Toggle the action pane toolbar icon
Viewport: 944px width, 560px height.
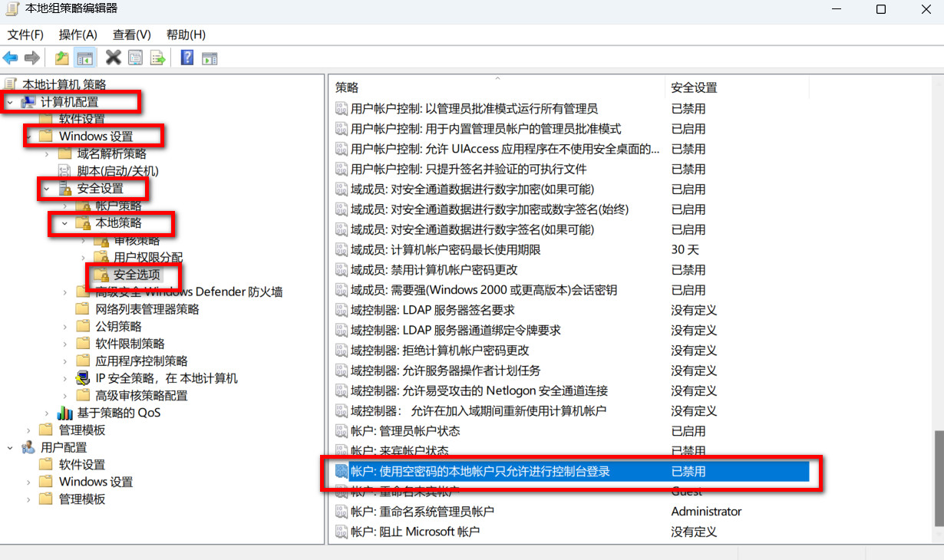(x=210, y=58)
